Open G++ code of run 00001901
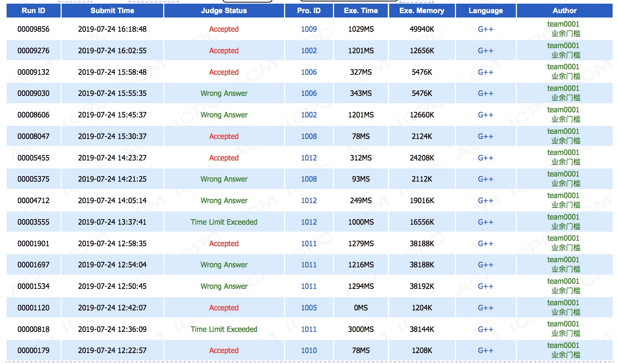 coord(485,244)
